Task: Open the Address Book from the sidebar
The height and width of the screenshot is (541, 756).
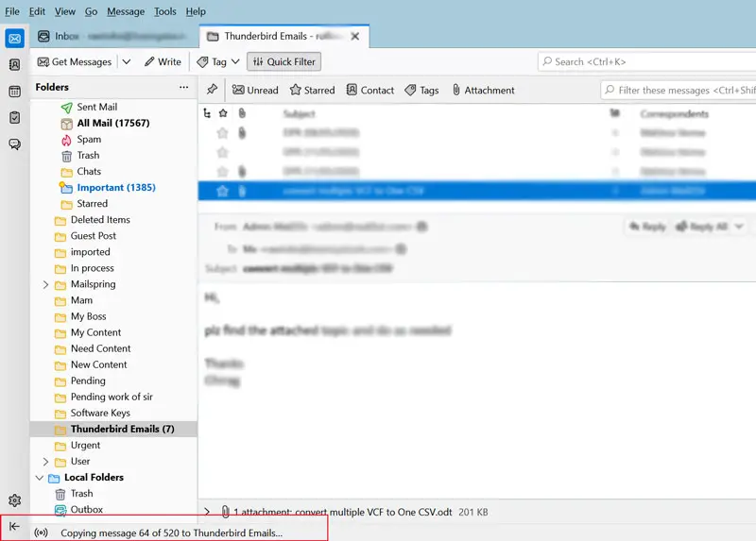Action: pos(14,65)
